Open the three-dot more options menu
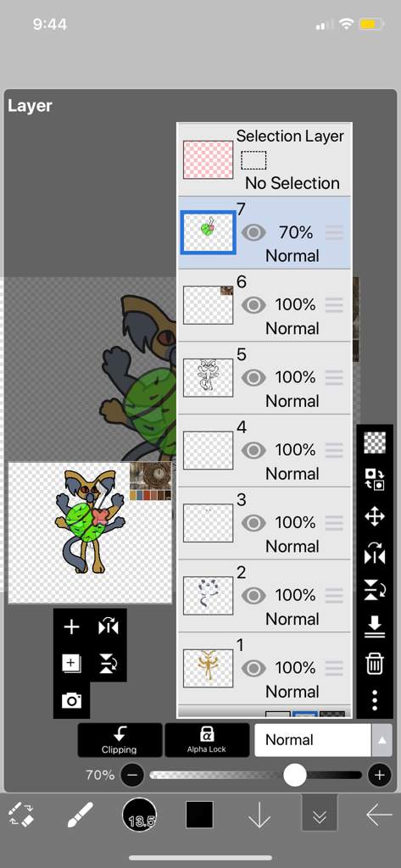This screenshot has width=401, height=868. coord(375,700)
